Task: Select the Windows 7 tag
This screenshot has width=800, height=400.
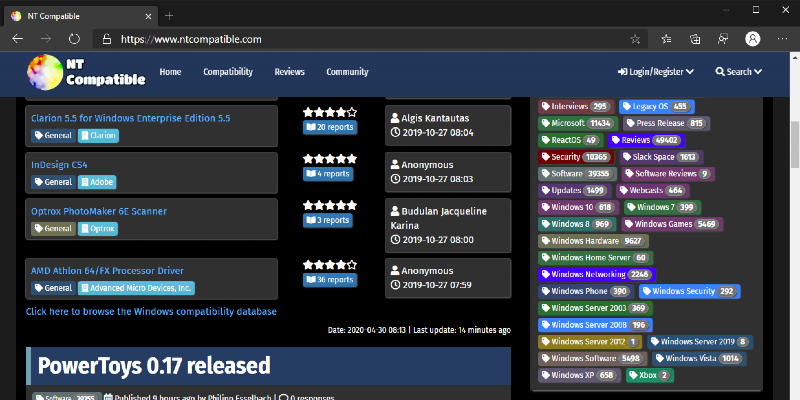Action: pyautogui.click(x=663, y=208)
